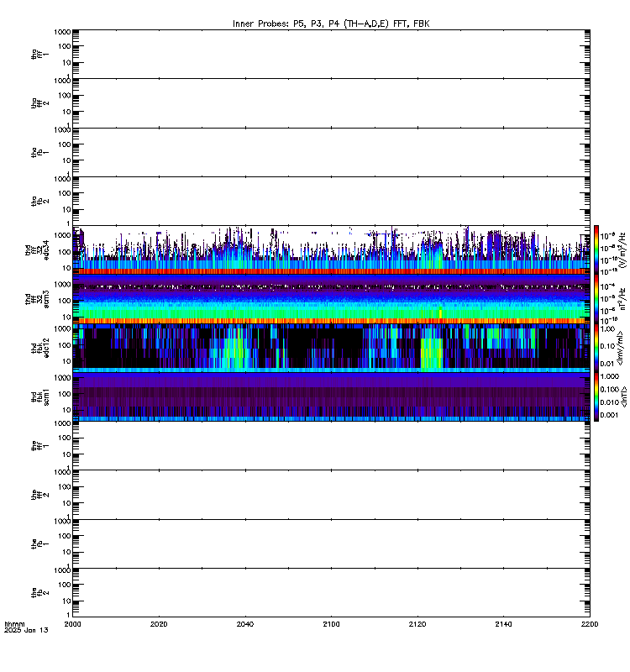The height and width of the screenshot is (672, 630).
Task: Click the <|nT|> rainbow color bar
Action: point(596,396)
